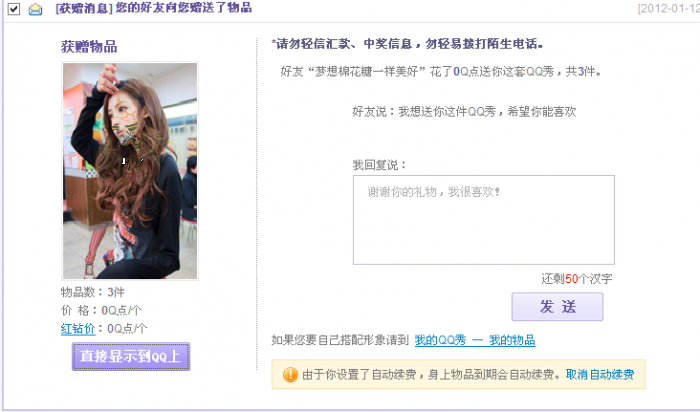Open the 获赠消息 message title

pos(154,8)
